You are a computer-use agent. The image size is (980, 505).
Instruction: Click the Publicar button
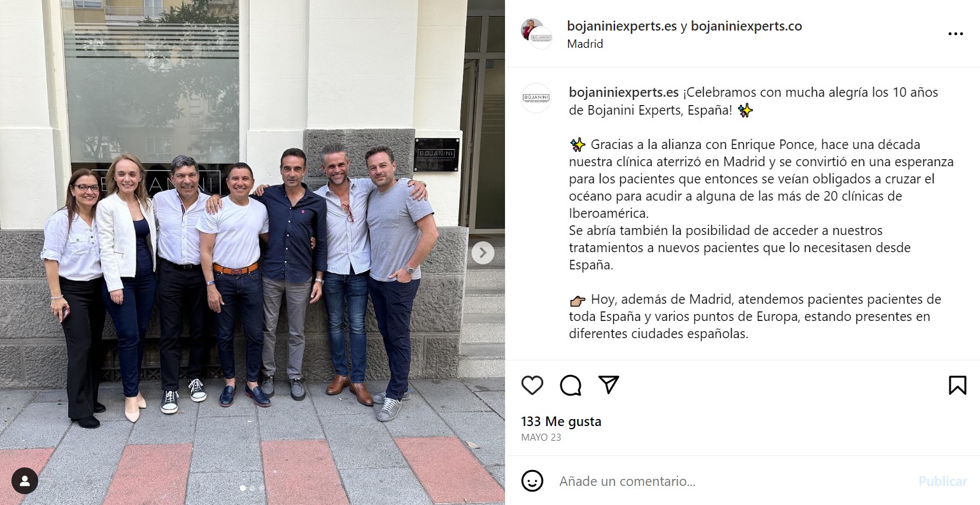[x=942, y=481]
